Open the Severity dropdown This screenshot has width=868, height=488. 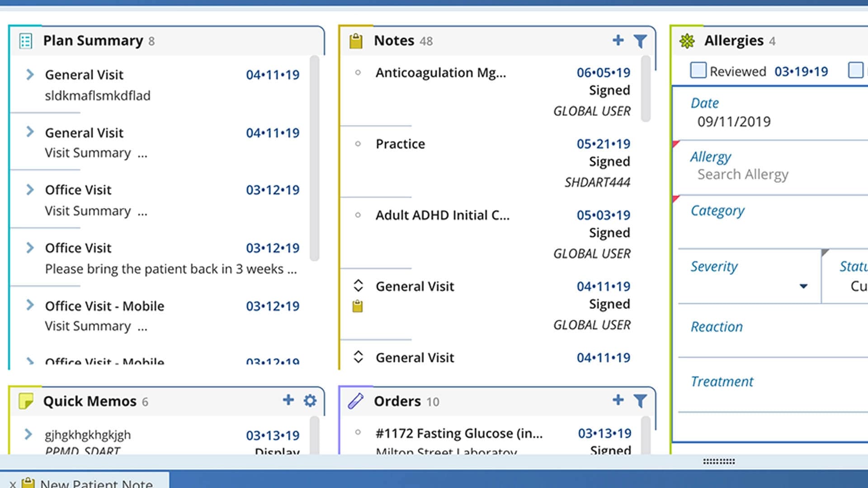point(803,286)
